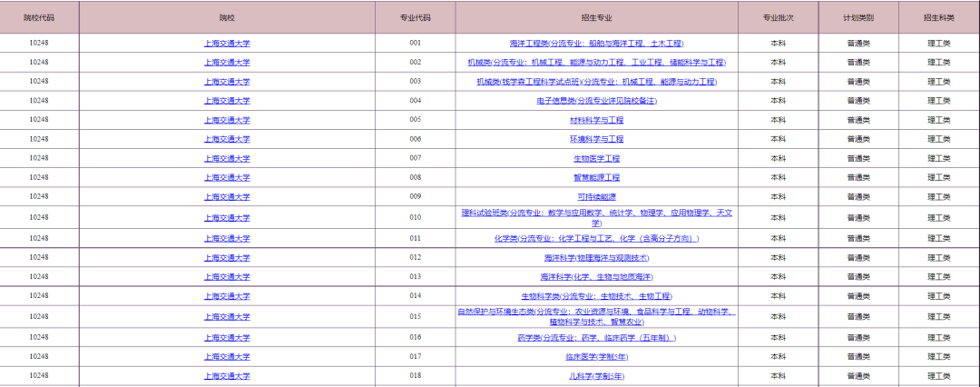Click the 招生专业 column header

click(x=596, y=17)
